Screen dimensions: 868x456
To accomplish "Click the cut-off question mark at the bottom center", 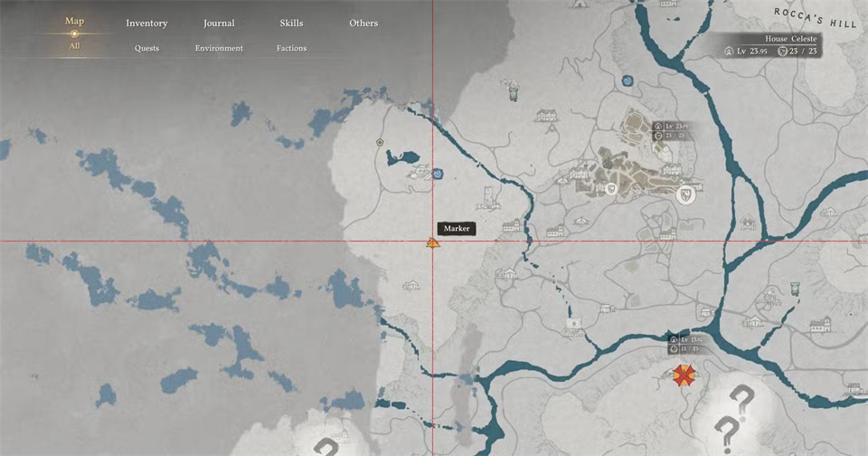I will [x=326, y=446].
